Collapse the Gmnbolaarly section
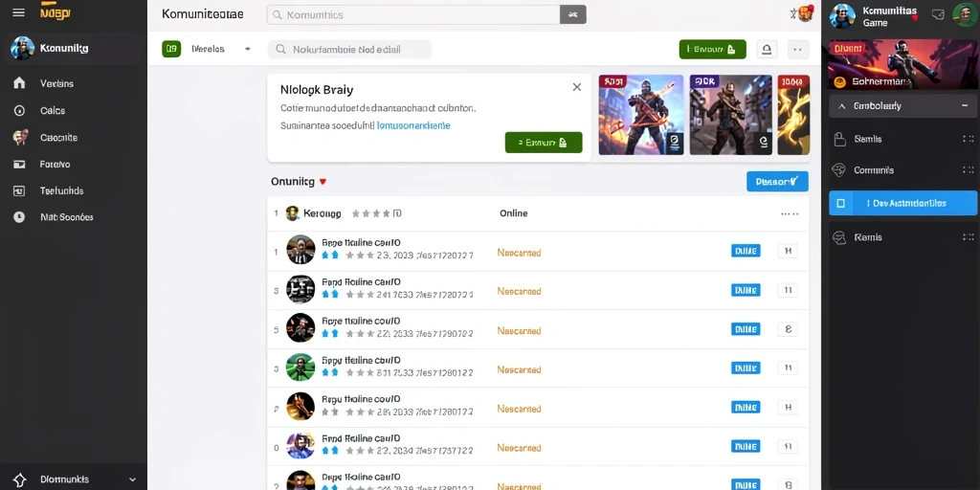This screenshot has width=980, height=490. [x=965, y=106]
